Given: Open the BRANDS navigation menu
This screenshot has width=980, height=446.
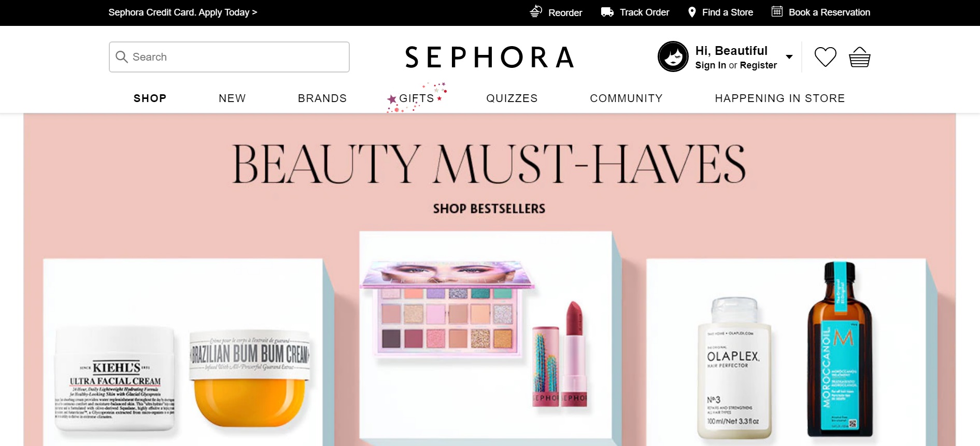Looking at the screenshot, I should pyautogui.click(x=322, y=98).
